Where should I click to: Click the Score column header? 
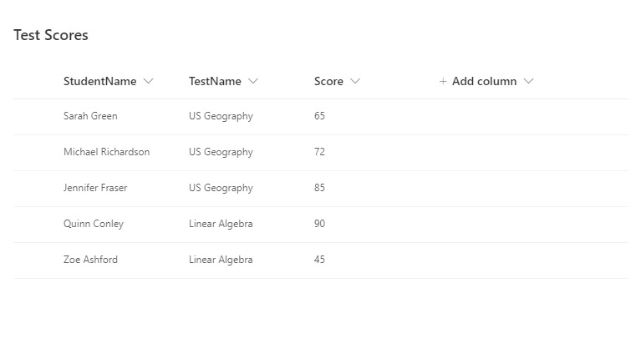tap(328, 81)
